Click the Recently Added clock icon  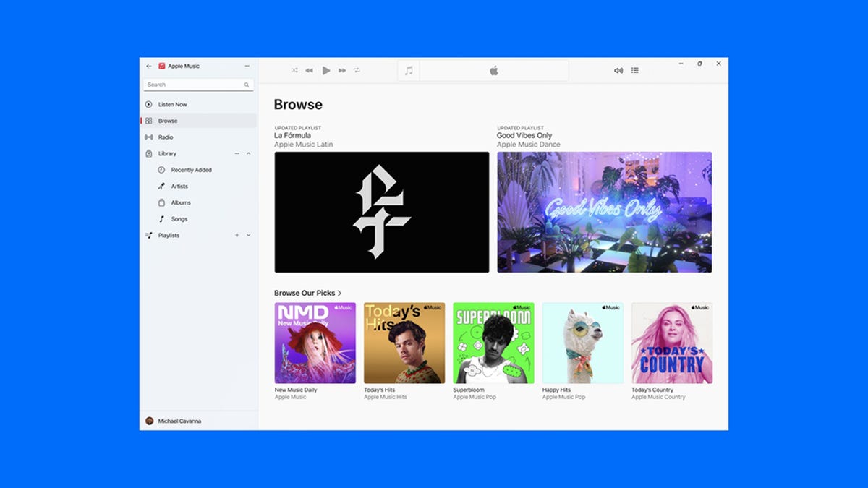click(161, 170)
